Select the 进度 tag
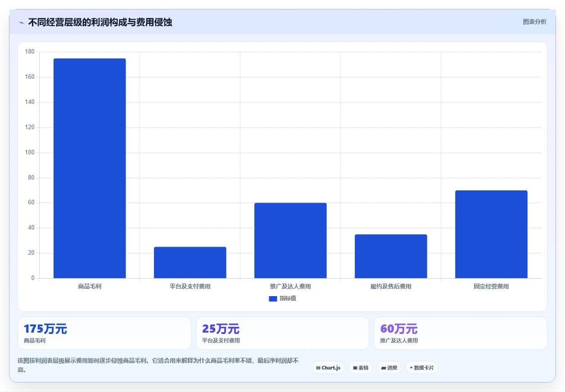565x392 pixels. (389, 368)
